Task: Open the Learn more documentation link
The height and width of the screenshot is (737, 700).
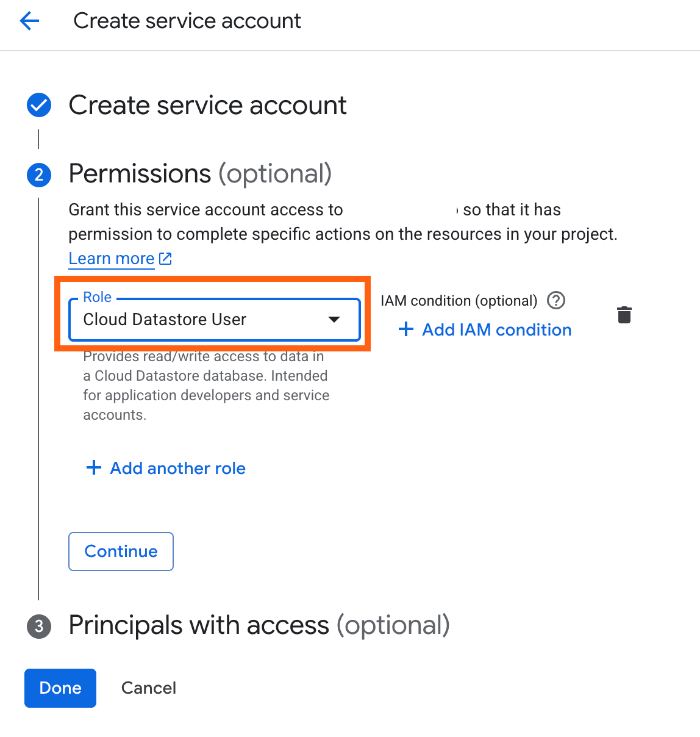Action: (x=111, y=258)
